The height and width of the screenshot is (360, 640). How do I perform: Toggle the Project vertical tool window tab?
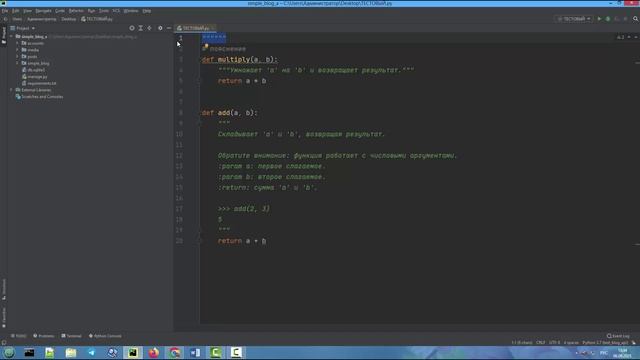pos(4,36)
